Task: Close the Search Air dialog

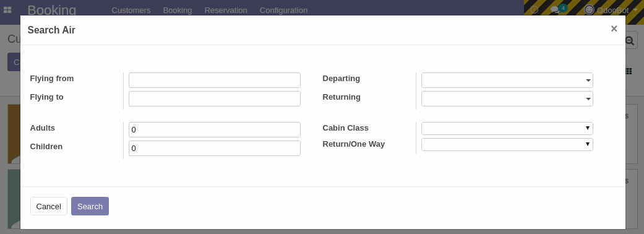Action: coord(614,29)
